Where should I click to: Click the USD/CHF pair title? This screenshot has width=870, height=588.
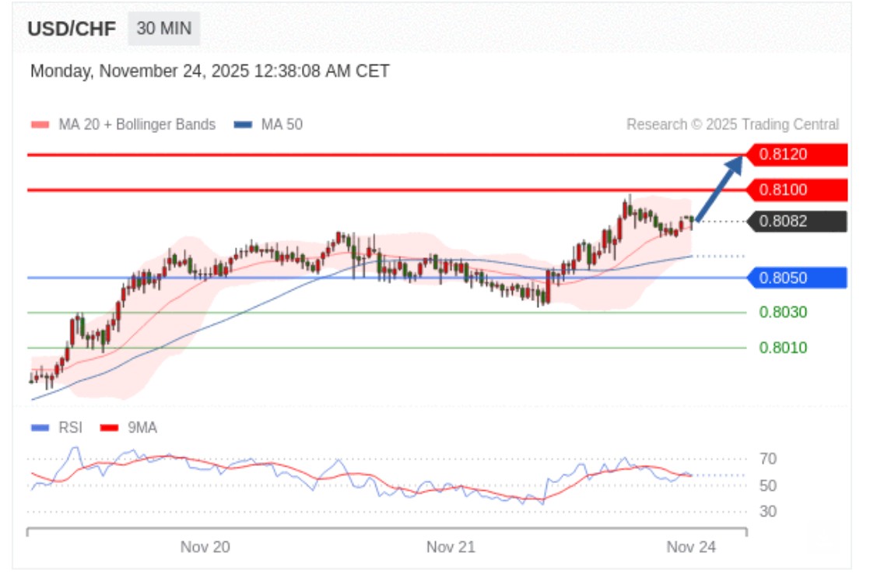tap(72, 30)
